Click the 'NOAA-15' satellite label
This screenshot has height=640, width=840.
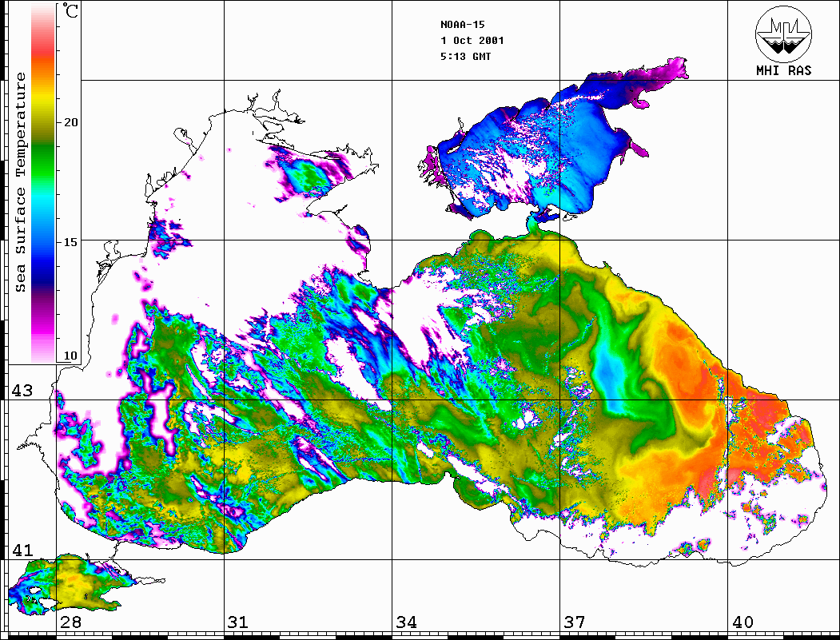[462, 25]
